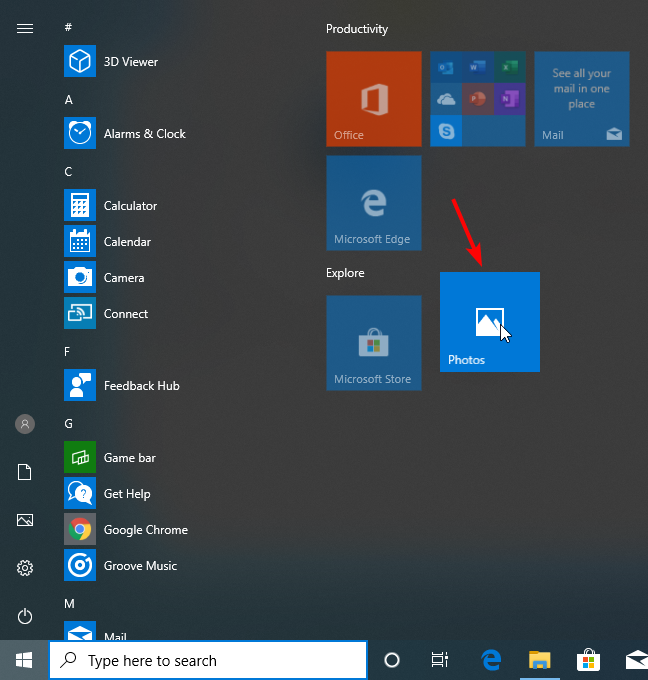Click the Office tile
The image size is (648, 680).
(373, 99)
